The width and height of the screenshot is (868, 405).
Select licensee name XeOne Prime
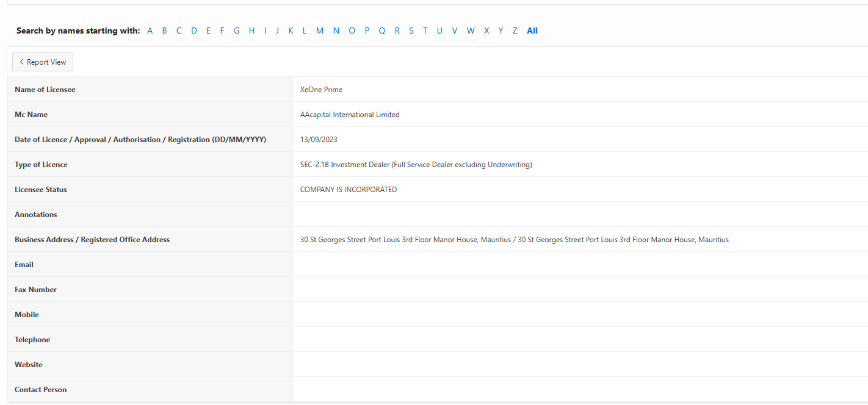tap(321, 90)
